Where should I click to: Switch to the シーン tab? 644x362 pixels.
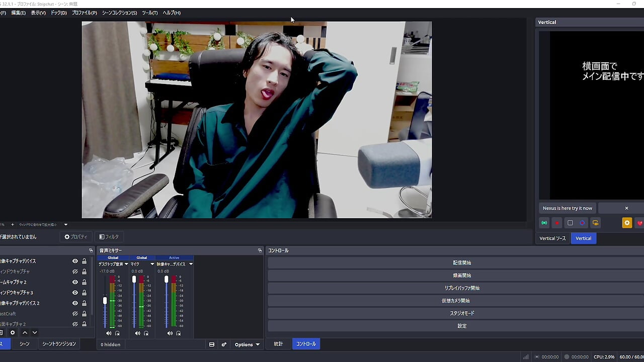(25, 344)
